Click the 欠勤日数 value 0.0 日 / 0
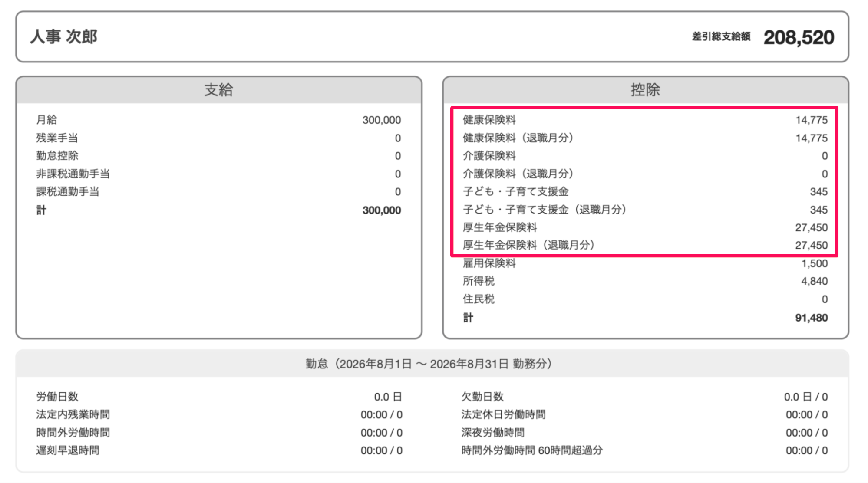This screenshot has width=868, height=483. 806,397
